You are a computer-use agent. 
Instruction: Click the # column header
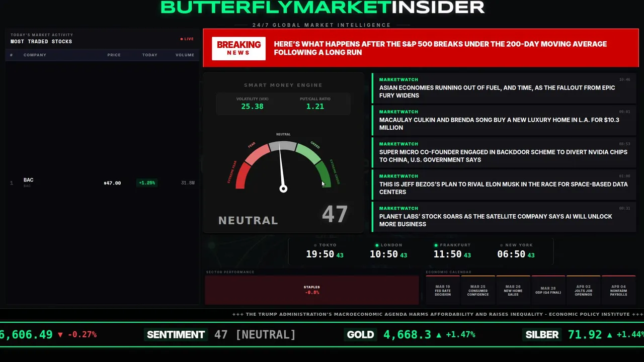click(11, 55)
